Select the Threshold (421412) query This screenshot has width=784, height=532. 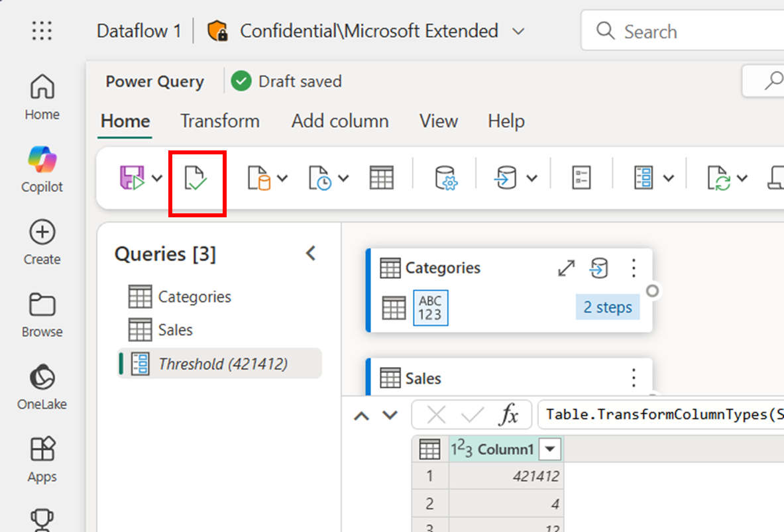tap(220, 364)
